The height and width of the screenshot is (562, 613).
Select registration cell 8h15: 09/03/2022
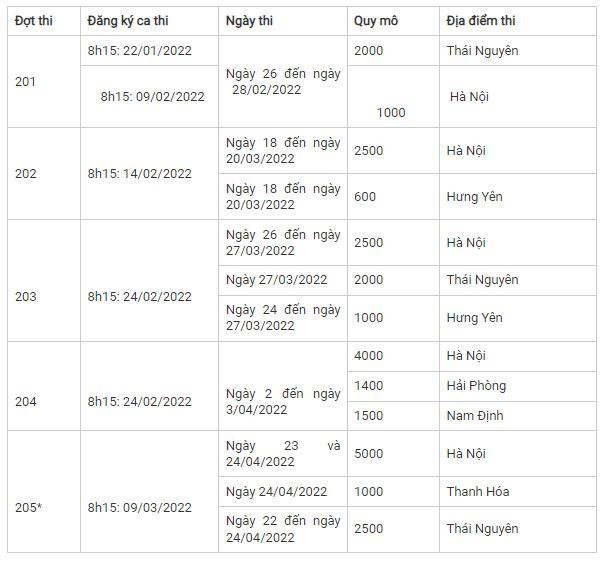(139, 508)
